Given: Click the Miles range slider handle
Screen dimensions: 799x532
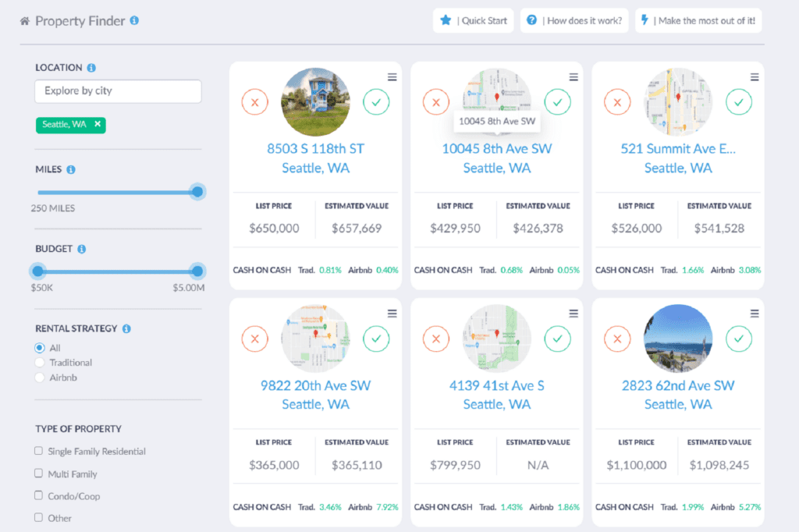Looking at the screenshot, I should [197, 191].
